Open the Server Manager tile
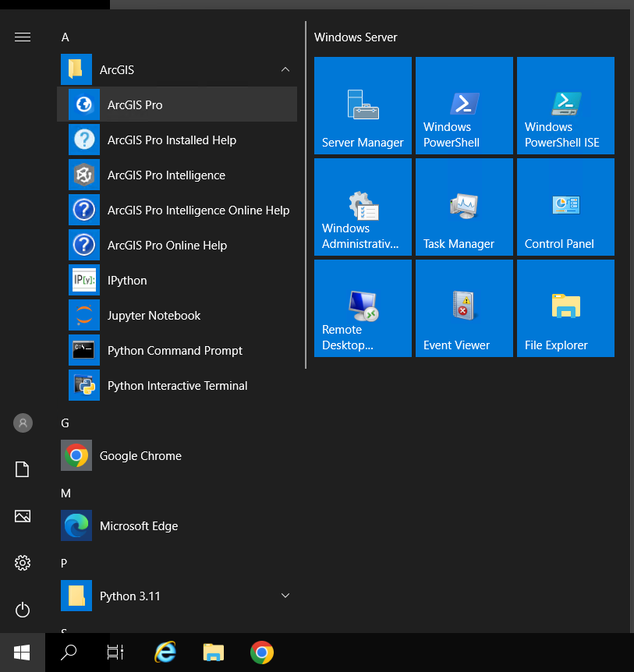634x672 pixels. tap(362, 105)
